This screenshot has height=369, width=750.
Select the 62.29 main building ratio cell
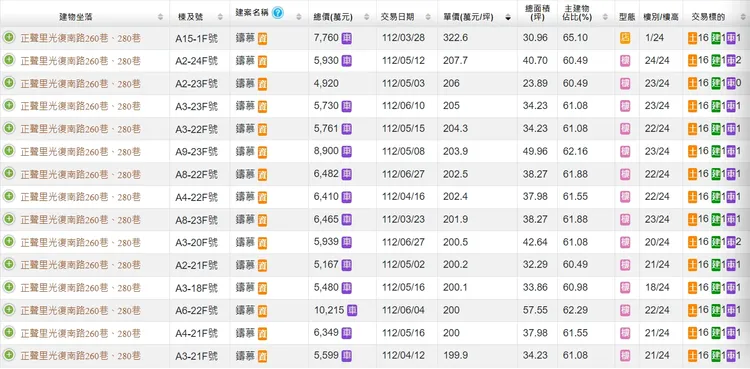[x=575, y=310]
